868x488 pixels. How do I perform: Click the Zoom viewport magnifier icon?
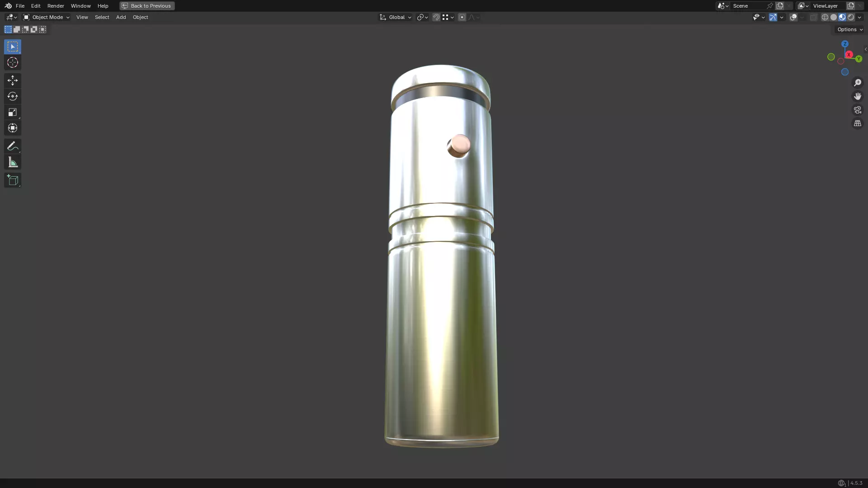(x=858, y=83)
